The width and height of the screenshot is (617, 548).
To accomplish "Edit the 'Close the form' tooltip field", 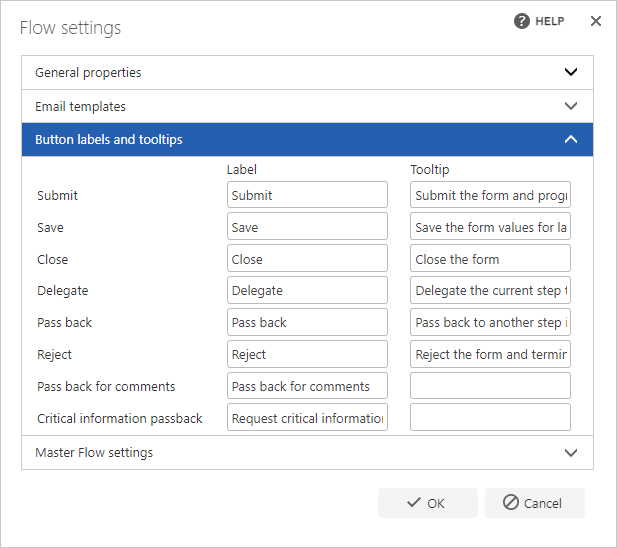I will tap(490, 258).
